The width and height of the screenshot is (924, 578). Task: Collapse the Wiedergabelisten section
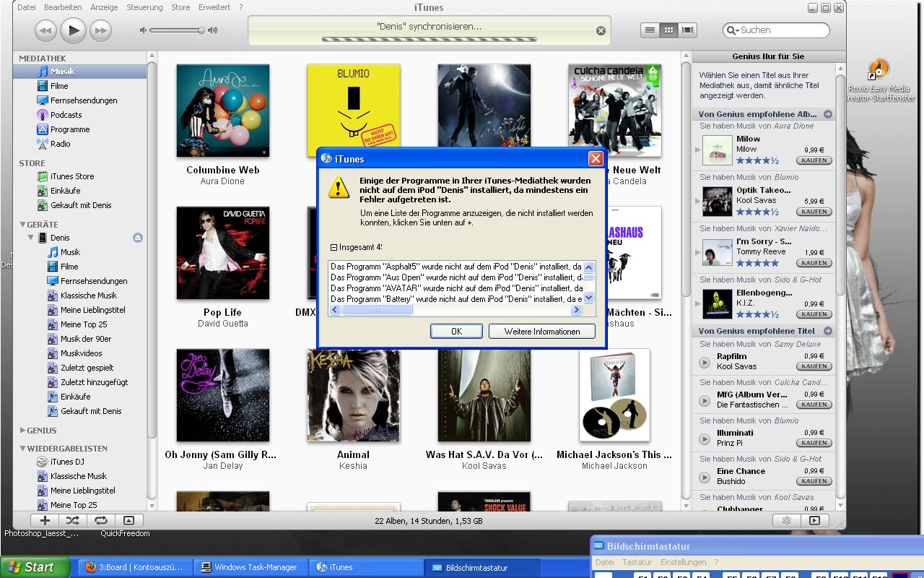point(22,449)
